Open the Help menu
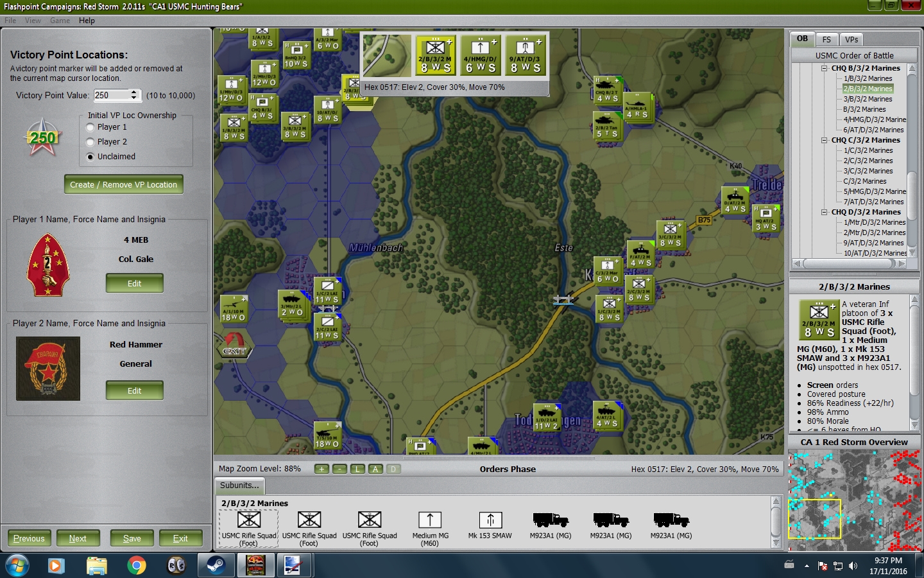The width and height of the screenshot is (924, 578). click(87, 21)
